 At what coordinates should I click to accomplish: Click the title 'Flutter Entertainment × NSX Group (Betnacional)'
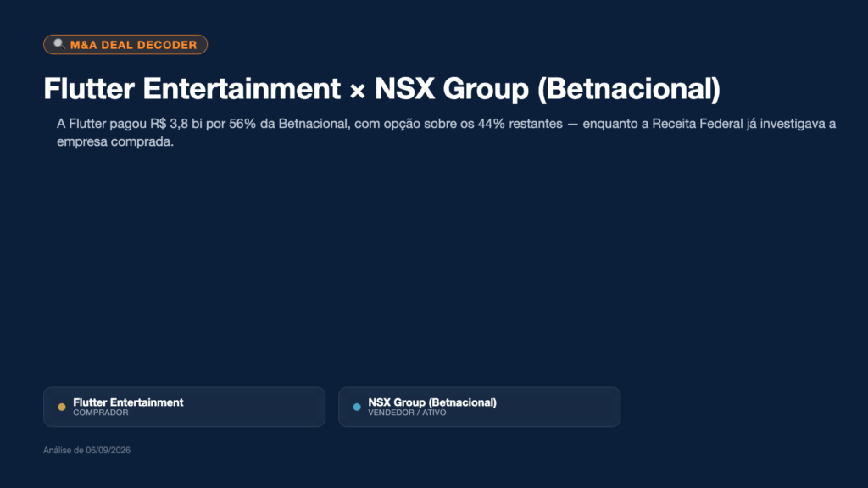click(x=382, y=88)
